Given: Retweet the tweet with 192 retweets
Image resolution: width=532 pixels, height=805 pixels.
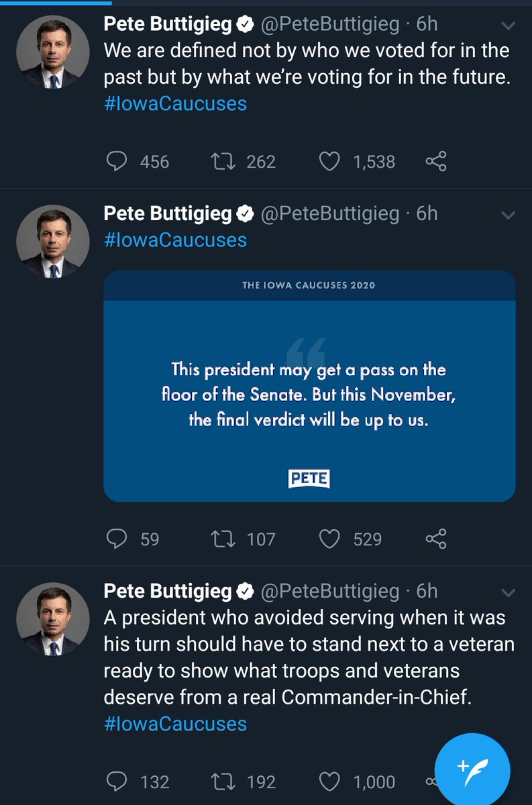Looking at the screenshot, I should click(223, 782).
